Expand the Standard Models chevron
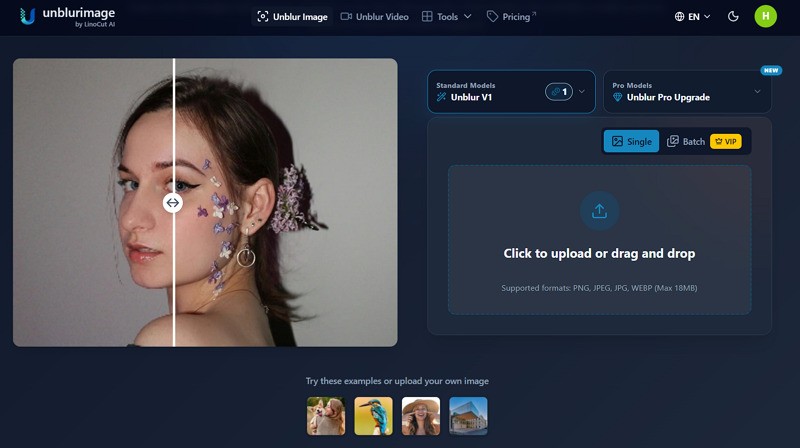 (x=582, y=92)
